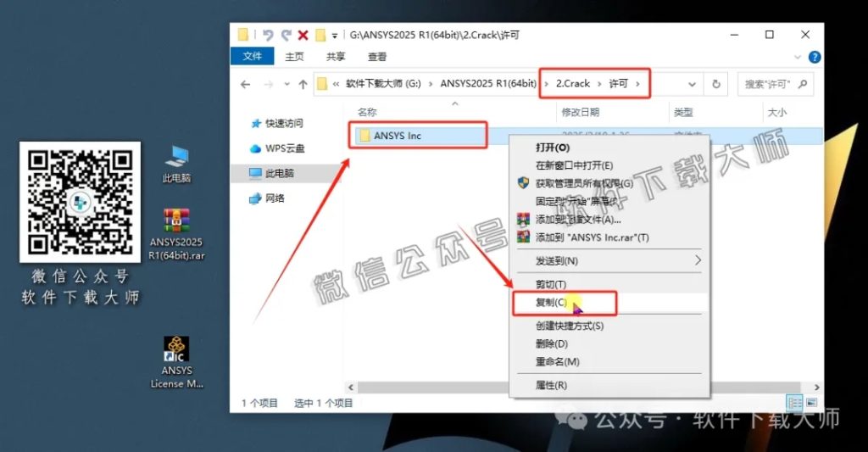The height and width of the screenshot is (452, 868).
Task: Click the red delete X icon
Action: tap(303, 35)
